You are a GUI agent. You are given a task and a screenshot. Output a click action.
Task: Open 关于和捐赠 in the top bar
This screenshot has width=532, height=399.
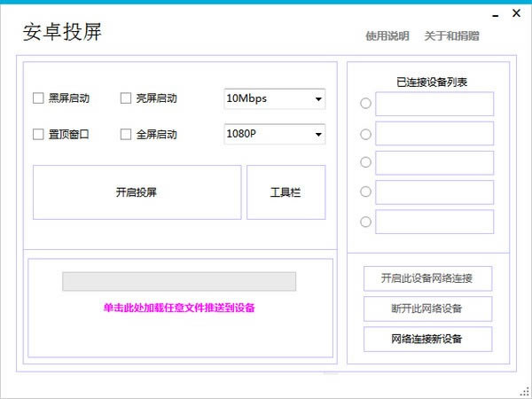click(451, 36)
